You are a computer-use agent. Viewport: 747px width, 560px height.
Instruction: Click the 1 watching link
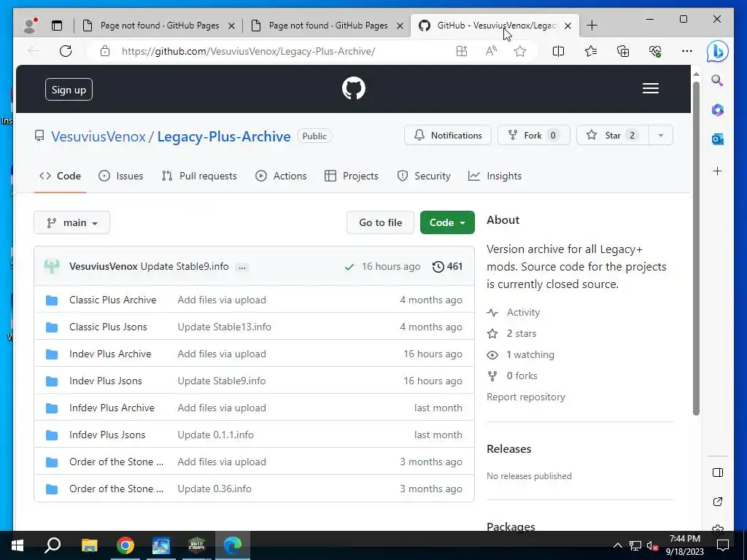[x=521, y=355]
